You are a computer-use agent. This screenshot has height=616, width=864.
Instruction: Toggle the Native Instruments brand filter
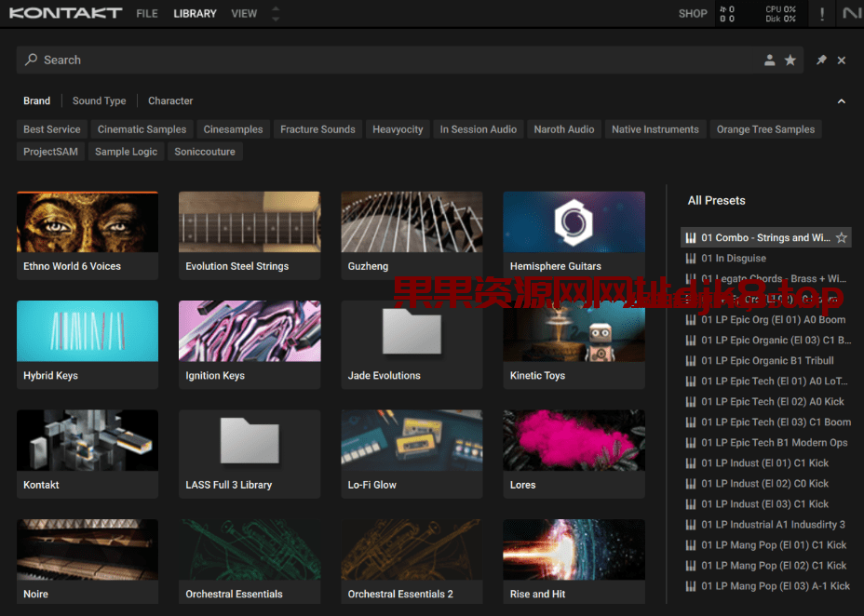pos(655,129)
